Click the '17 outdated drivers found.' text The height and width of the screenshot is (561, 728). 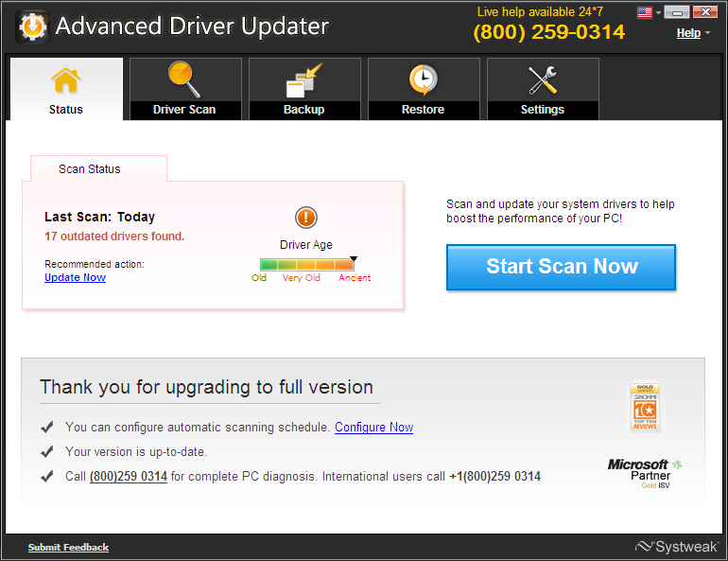point(114,237)
